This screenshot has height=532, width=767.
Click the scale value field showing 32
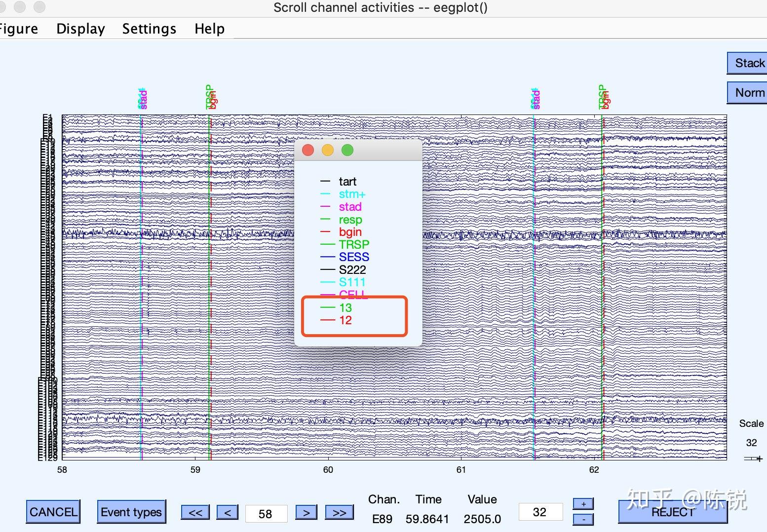(540, 512)
